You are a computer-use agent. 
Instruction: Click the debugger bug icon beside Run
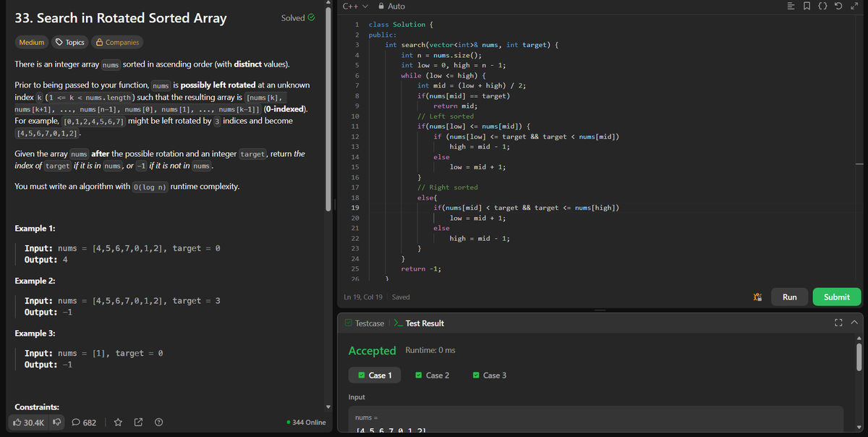757,297
